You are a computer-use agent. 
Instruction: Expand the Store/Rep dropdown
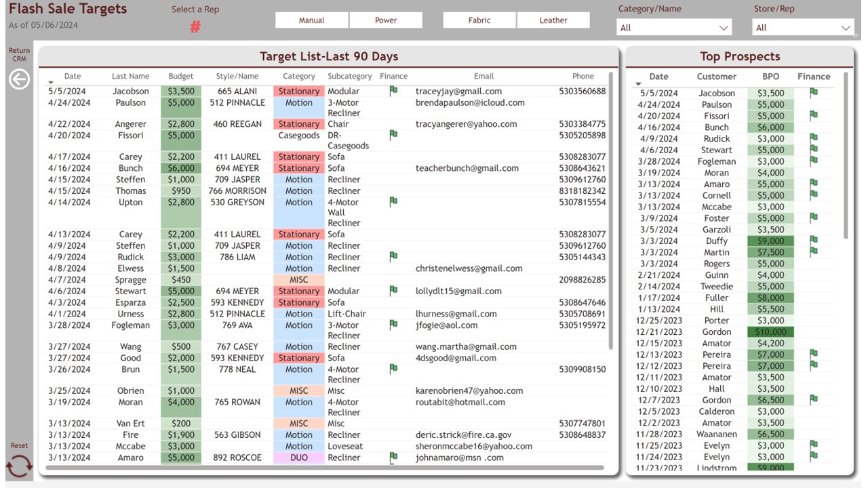coord(803,28)
